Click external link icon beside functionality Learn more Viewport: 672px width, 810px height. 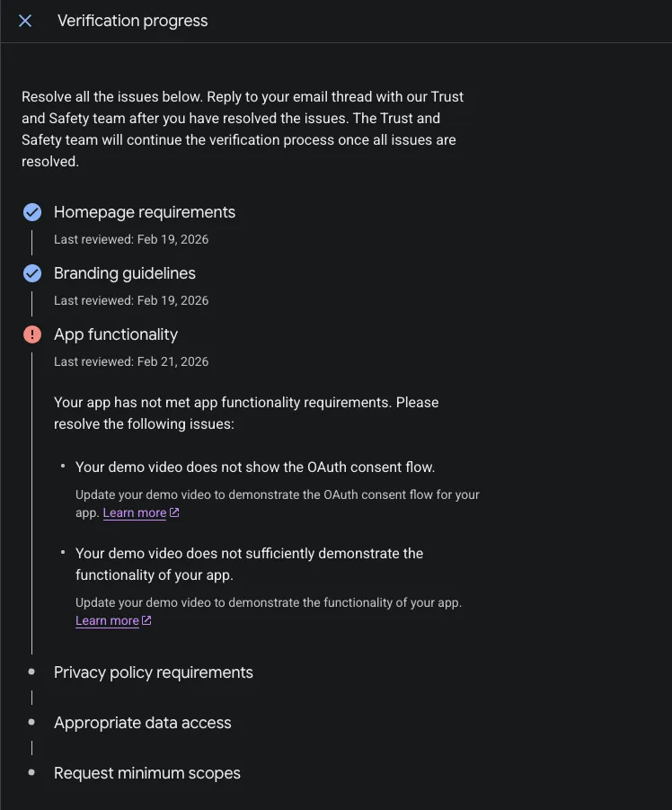(x=146, y=620)
